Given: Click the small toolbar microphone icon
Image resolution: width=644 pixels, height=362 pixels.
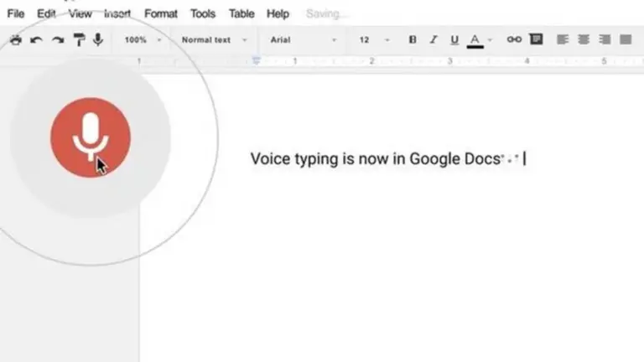Looking at the screenshot, I should (98, 40).
